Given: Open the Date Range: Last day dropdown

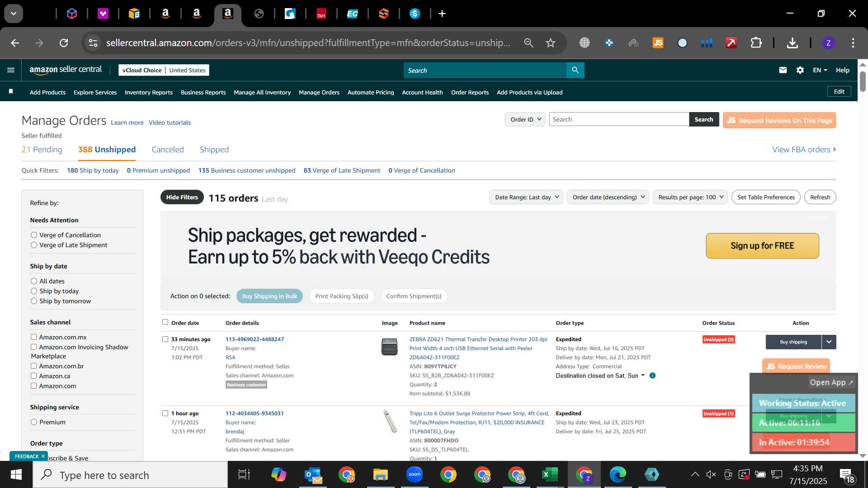Looking at the screenshot, I should coord(526,197).
